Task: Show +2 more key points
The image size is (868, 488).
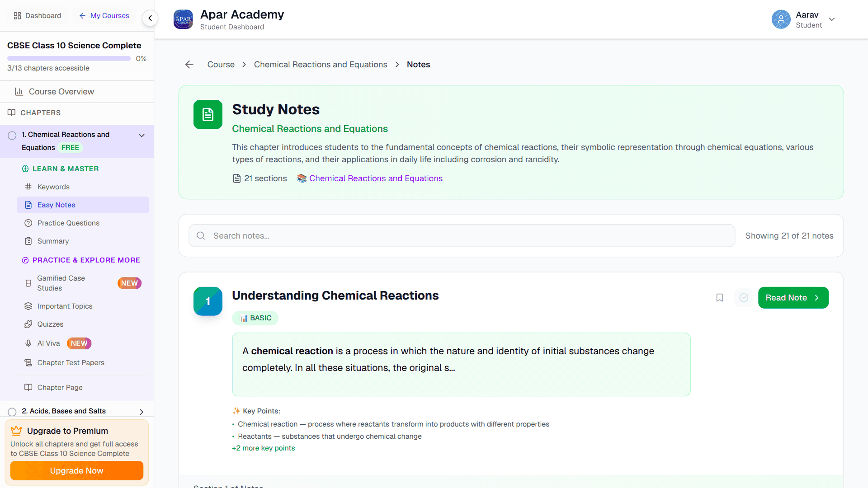Action: pyautogui.click(x=263, y=448)
